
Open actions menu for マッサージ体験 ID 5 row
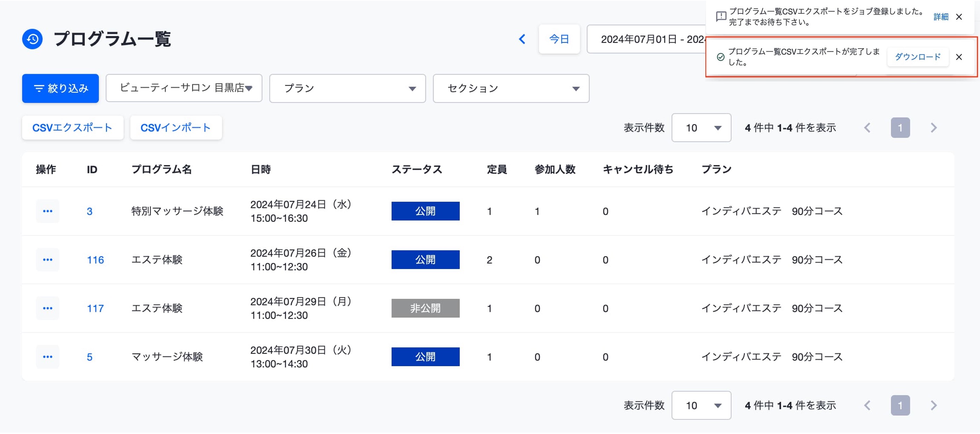48,357
